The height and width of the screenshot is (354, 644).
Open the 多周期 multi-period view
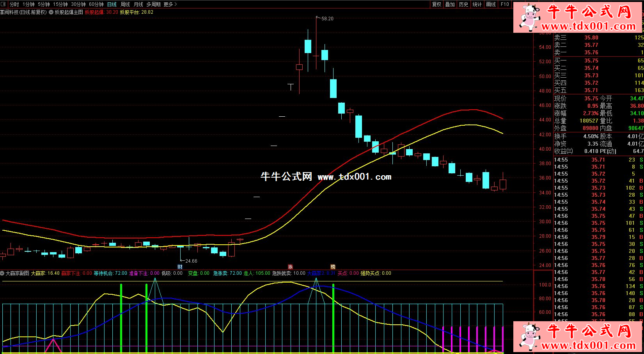tap(153, 4)
